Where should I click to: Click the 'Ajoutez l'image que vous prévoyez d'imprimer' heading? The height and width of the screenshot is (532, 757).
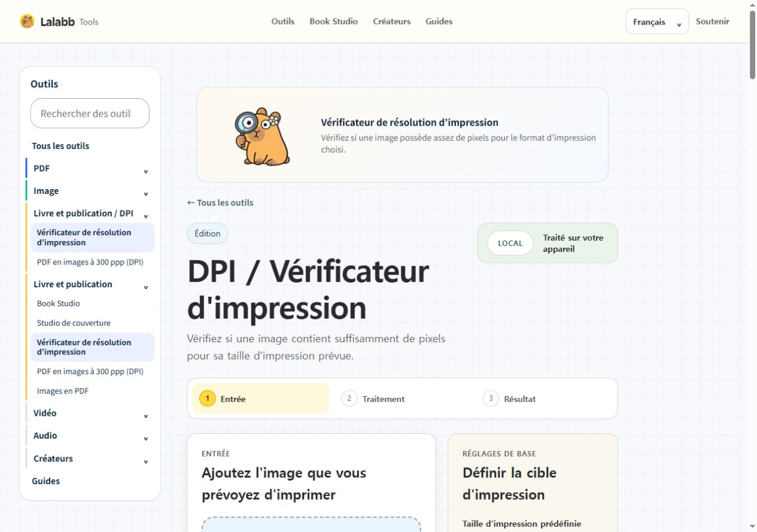pos(284,484)
